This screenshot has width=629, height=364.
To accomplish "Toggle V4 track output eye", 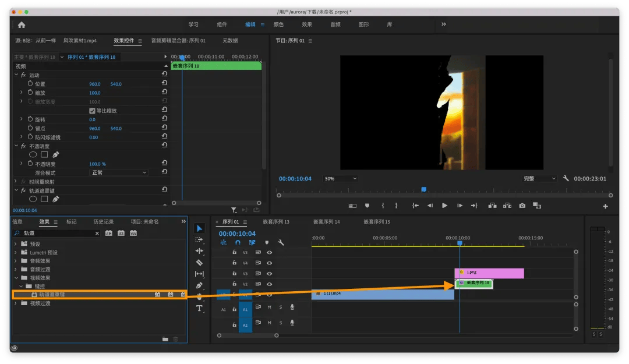I will pyautogui.click(x=269, y=263).
